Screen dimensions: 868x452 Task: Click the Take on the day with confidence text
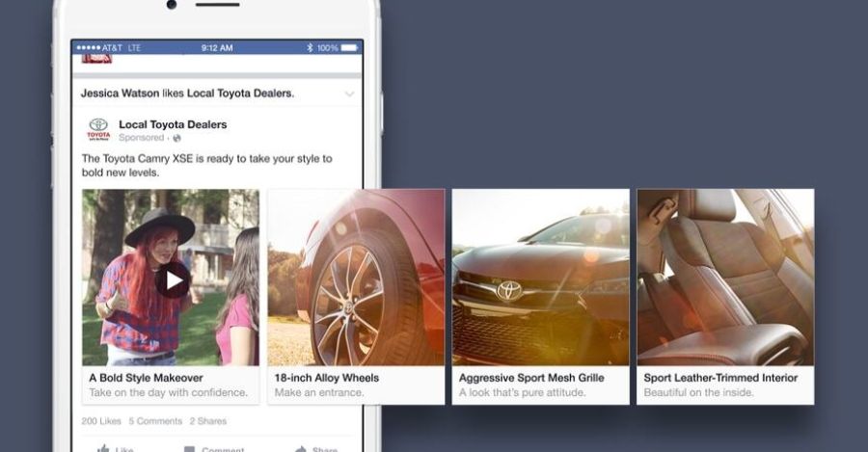(168, 392)
